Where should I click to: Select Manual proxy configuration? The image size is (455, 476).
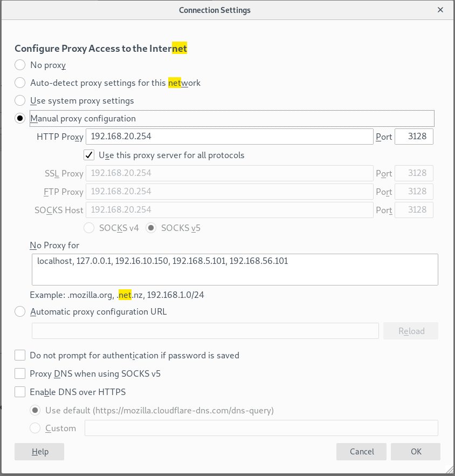coord(20,118)
